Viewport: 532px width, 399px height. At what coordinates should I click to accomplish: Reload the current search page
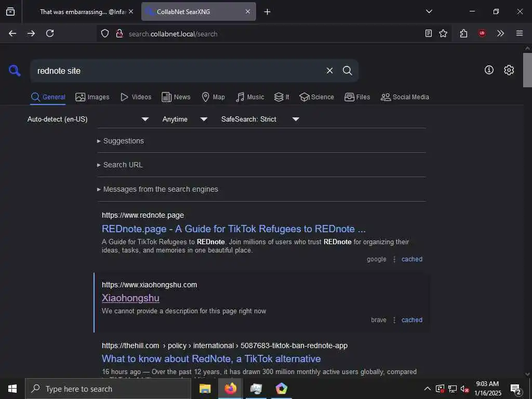50,33
